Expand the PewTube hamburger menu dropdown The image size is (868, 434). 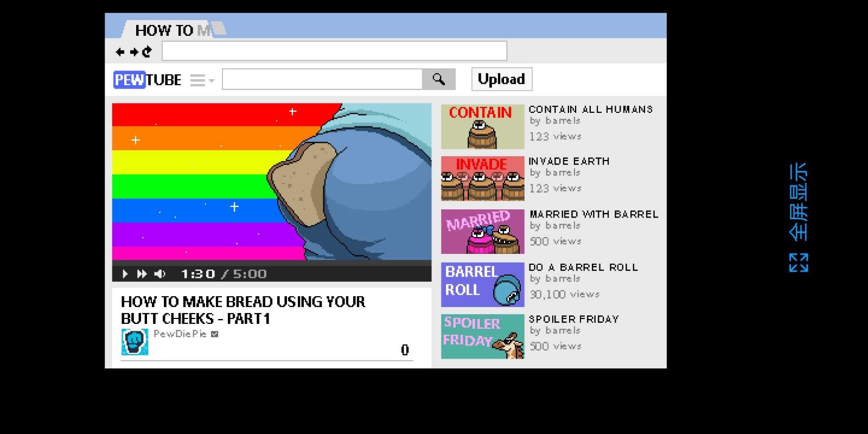[202, 80]
